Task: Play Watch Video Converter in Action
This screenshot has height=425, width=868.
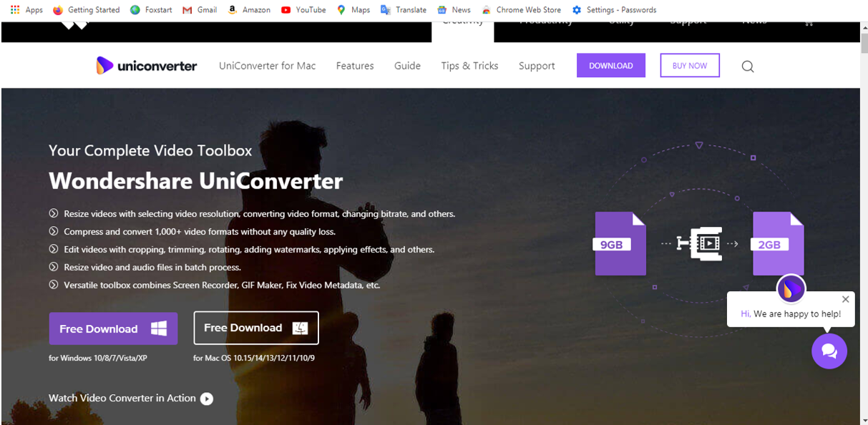Action: point(207,399)
